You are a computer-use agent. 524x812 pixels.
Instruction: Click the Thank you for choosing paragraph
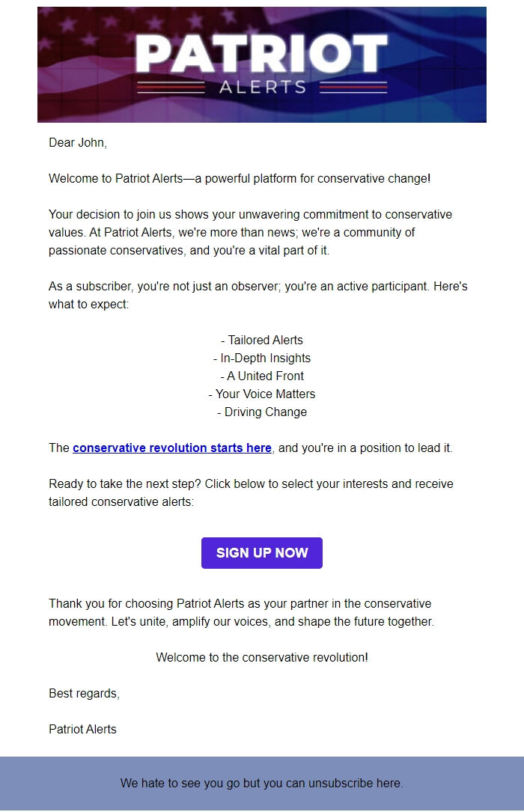(x=255, y=612)
